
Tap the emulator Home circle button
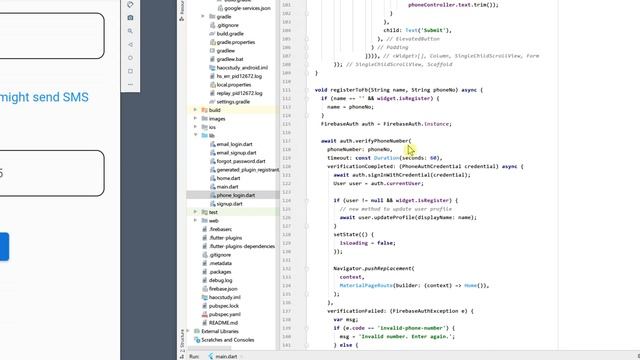pyautogui.click(x=130, y=58)
